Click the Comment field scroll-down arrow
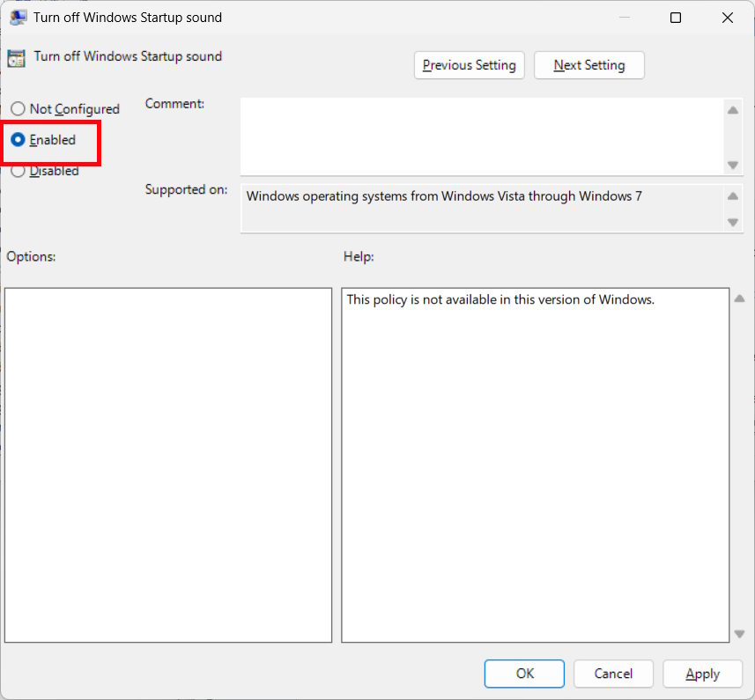Viewport: 755px width, 700px height. coord(732,165)
